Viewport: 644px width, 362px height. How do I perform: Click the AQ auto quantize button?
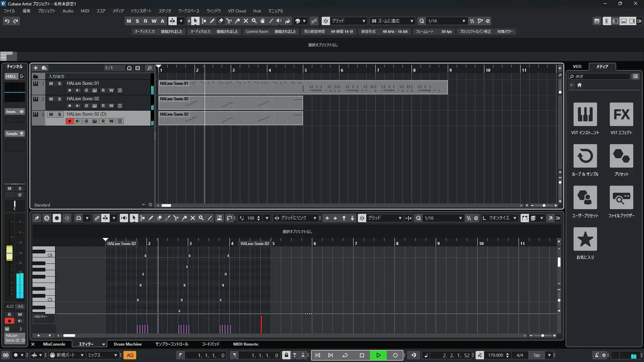(x=130, y=355)
